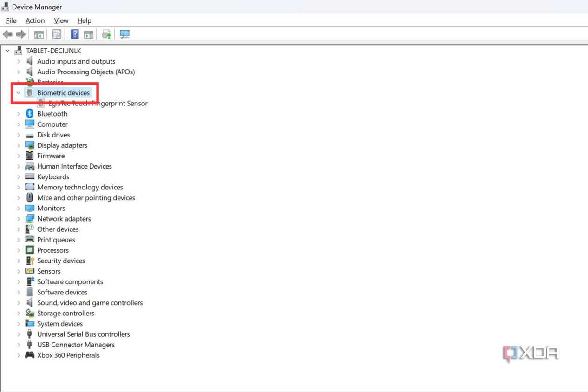Select the 'Software devices' label
The width and height of the screenshot is (588, 392).
click(62, 292)
